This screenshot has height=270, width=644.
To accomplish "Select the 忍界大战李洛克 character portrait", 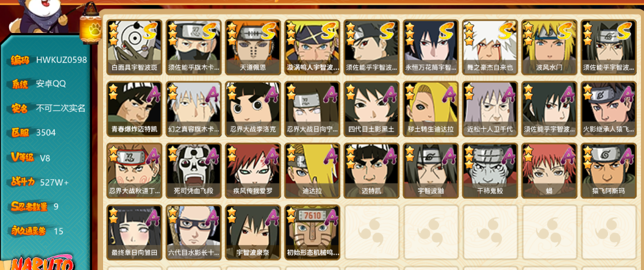I will 253,109.
